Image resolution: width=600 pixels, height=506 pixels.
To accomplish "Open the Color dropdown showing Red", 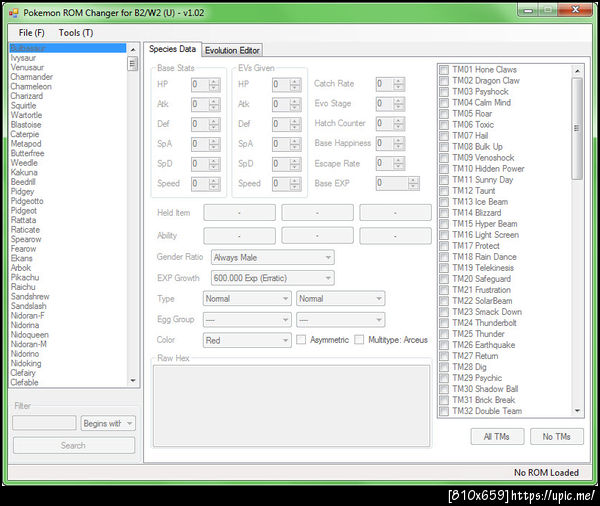I will (247, 340).
